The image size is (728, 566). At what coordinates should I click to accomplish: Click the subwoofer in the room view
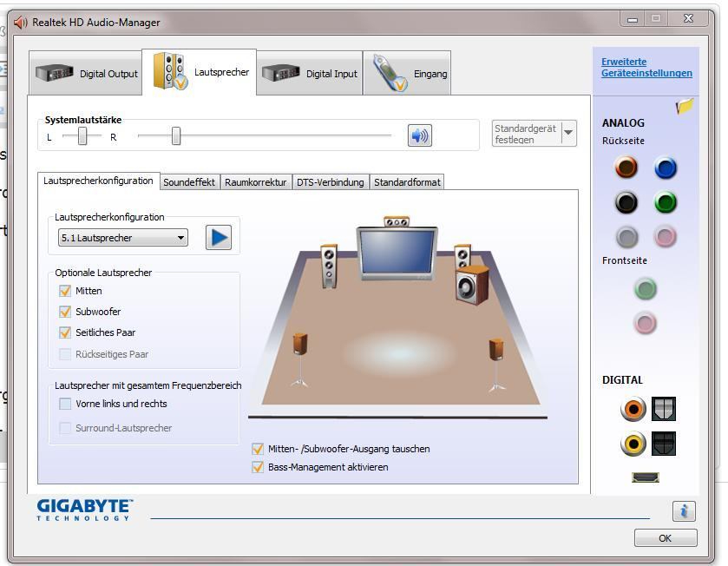pos(472,285)
